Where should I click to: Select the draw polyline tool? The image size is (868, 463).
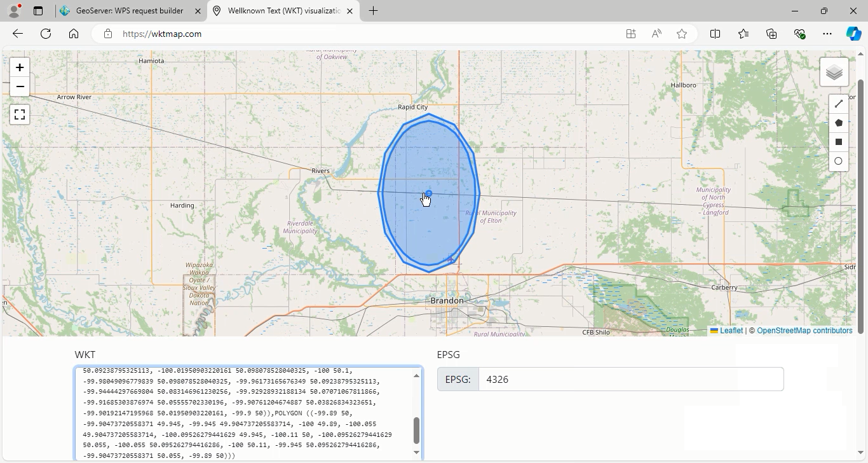(838, 104)
